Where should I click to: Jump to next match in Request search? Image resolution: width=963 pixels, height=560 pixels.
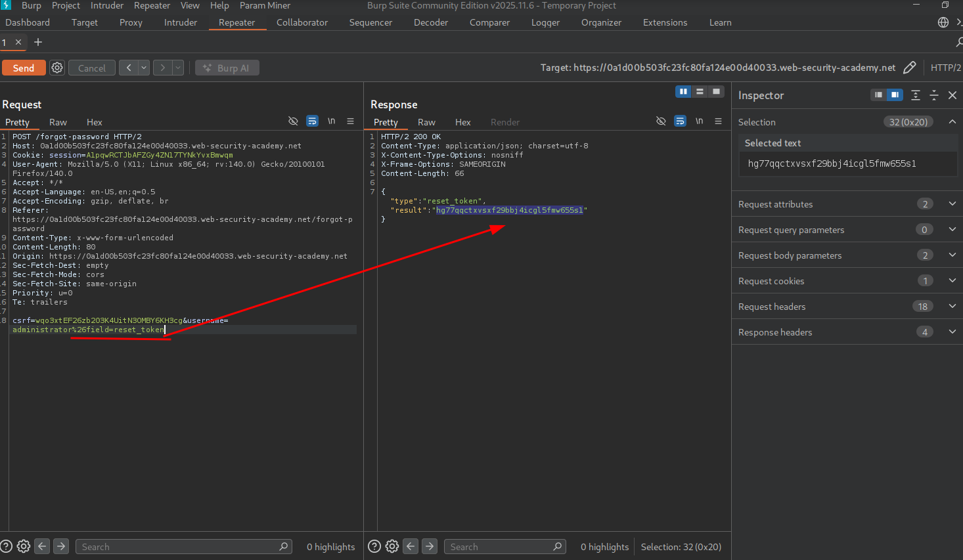click(61, 546)
